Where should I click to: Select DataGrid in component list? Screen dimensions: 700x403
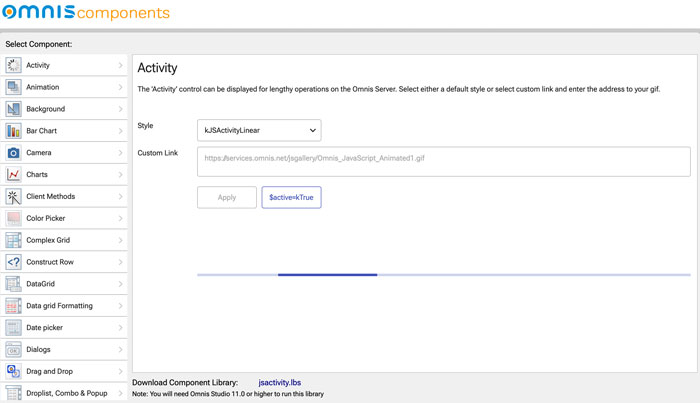(64, 284)
